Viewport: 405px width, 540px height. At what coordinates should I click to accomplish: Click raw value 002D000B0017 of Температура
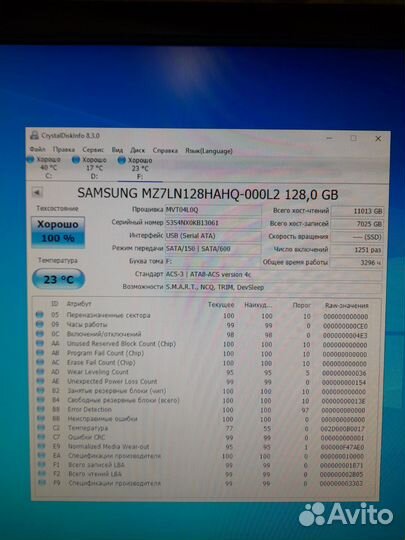click(x=343, y=429)
